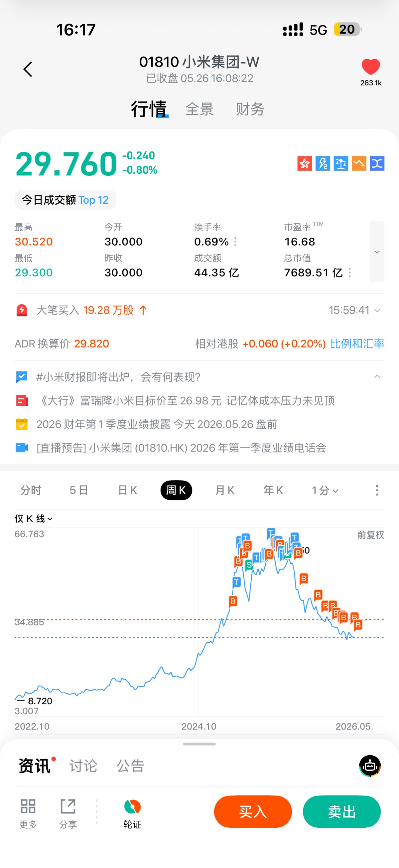The height and width of the screenshot is (868, 399).
Task: Open 2026财年第1季度业绩披露 item
Action: click(x=157, y=424)
